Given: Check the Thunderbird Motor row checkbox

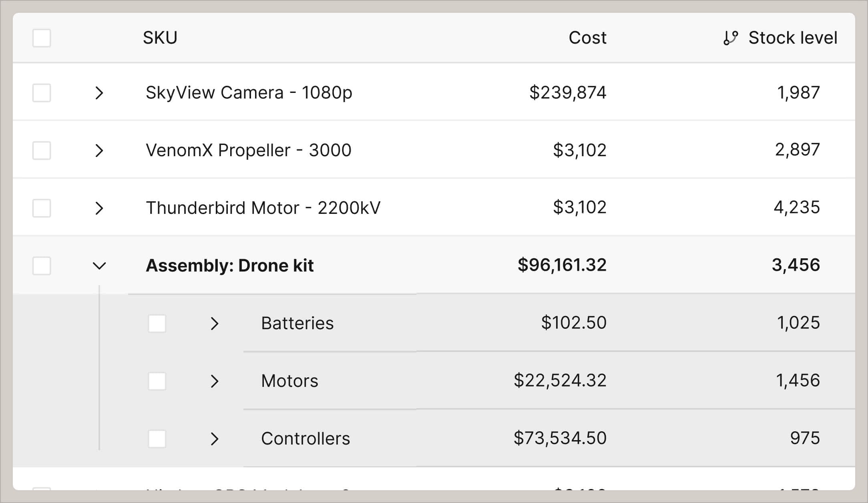Looking at the screenshot, I should pos(42,208).
